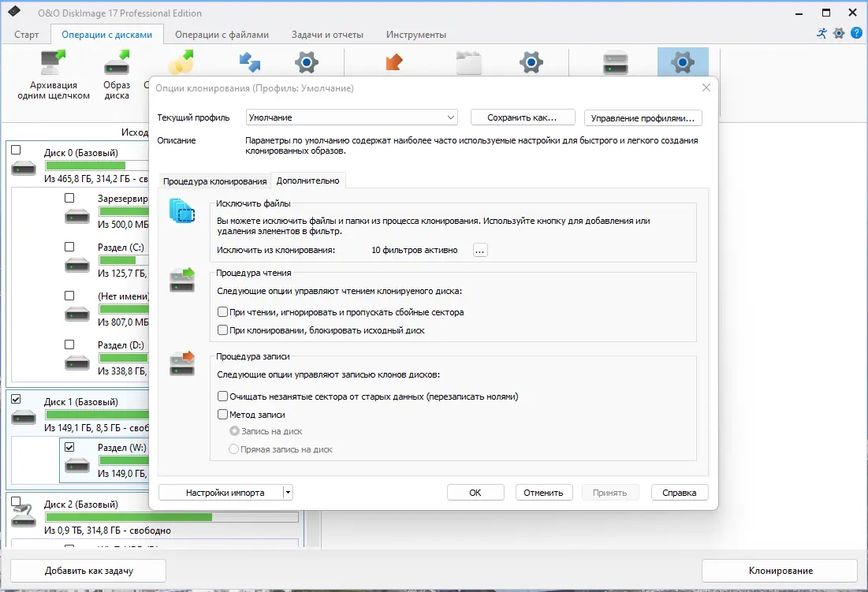Open the Текущий профиль dropdown
This screenshot has height=592, width=868.
click(x=352, y=117)
